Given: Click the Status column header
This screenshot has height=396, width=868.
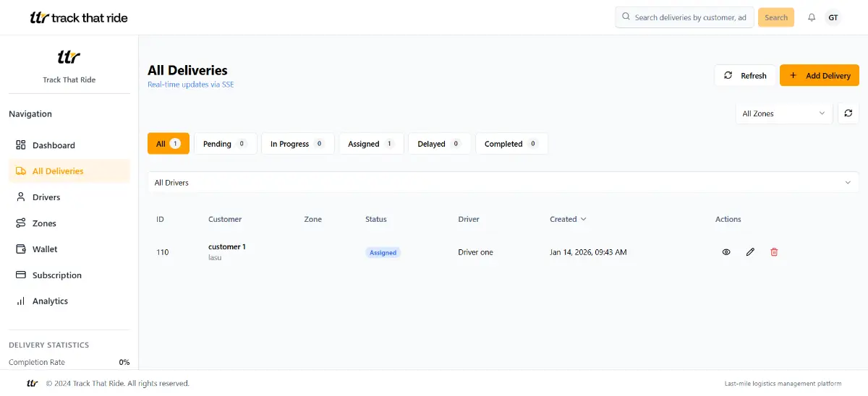Looking at the screenshot, I should 376,219.
